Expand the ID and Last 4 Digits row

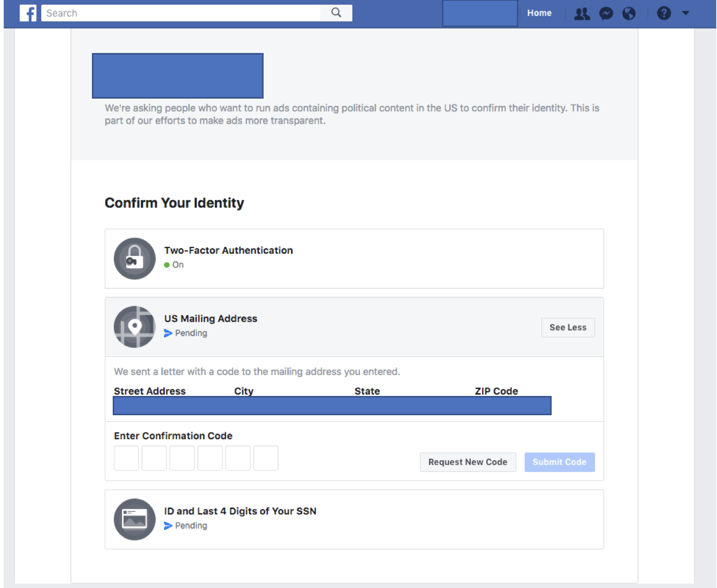(x=240, y=511)
